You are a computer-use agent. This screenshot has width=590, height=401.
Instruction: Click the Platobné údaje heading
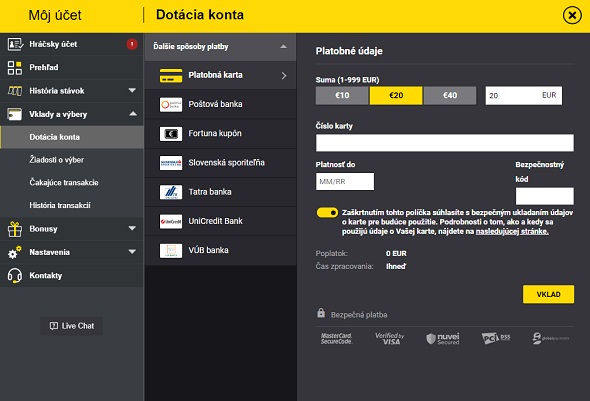349,51
